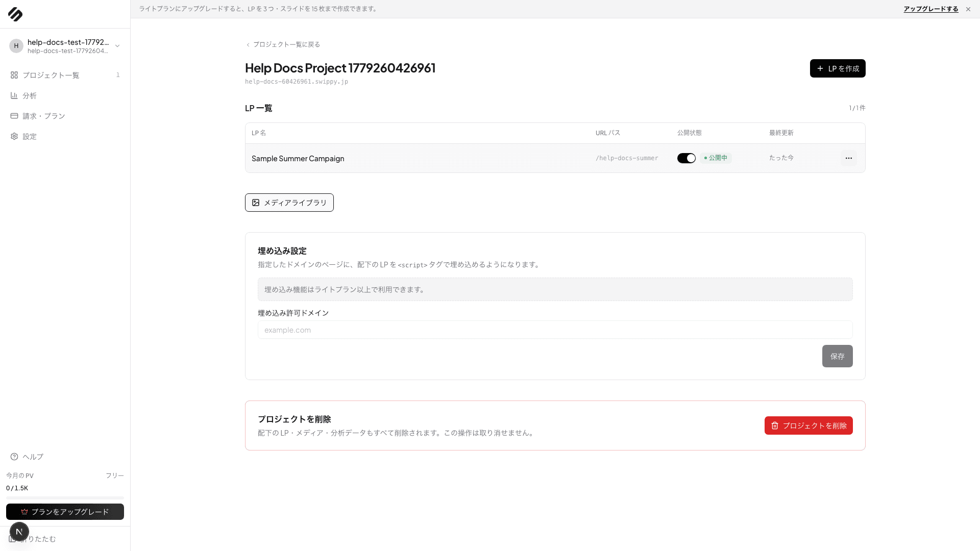Click the 今月のPV usage progress bar
Image resolution: width=980 pixels, height=551 pixels.
[x=65, y=497]
